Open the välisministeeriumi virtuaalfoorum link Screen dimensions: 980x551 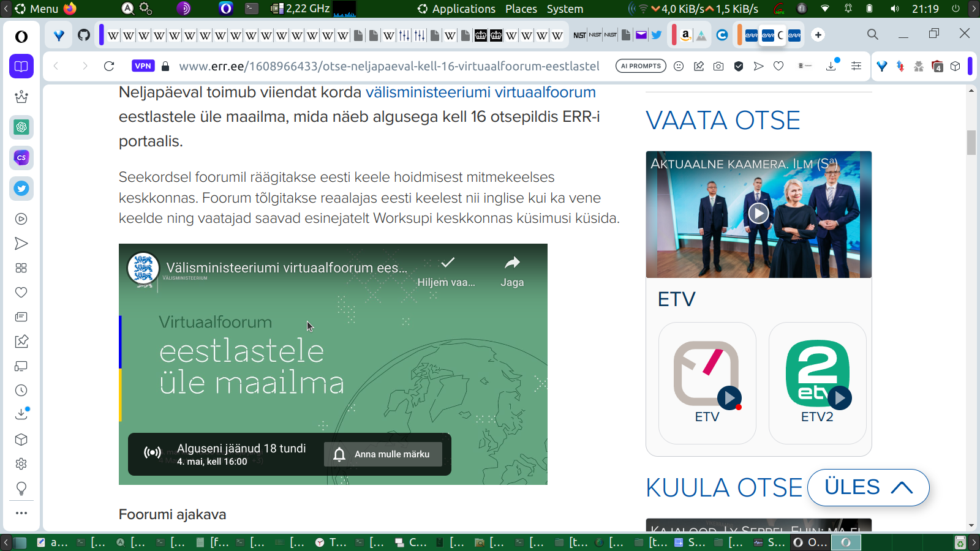(x=481, y=92)
